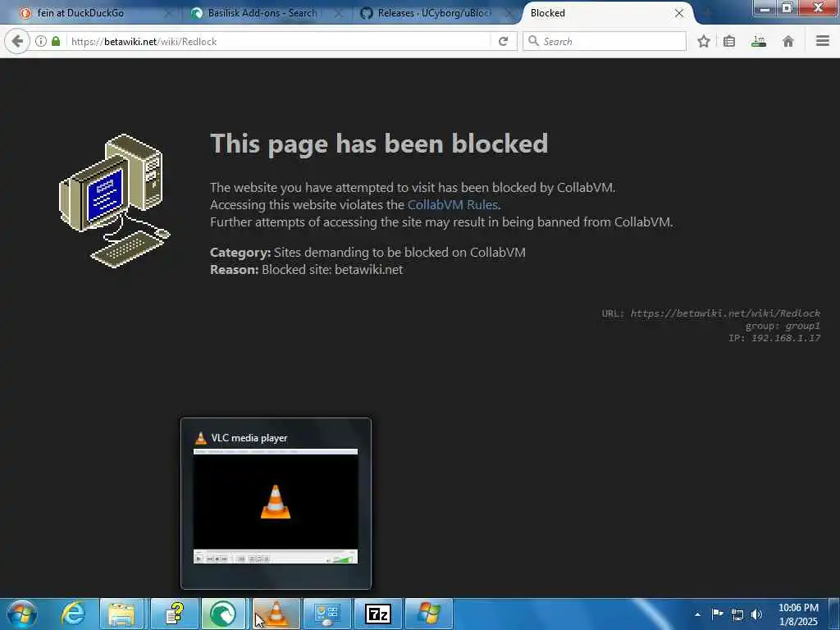This screenshot has width=840, height=630.
Task: Click the VLC media player preview title
Action: [249, 438]
